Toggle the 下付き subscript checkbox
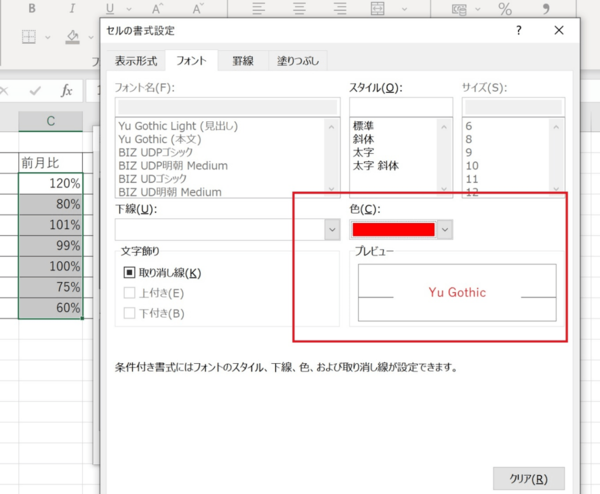Viewport: 600px width, 494px height. coord(129,313)
